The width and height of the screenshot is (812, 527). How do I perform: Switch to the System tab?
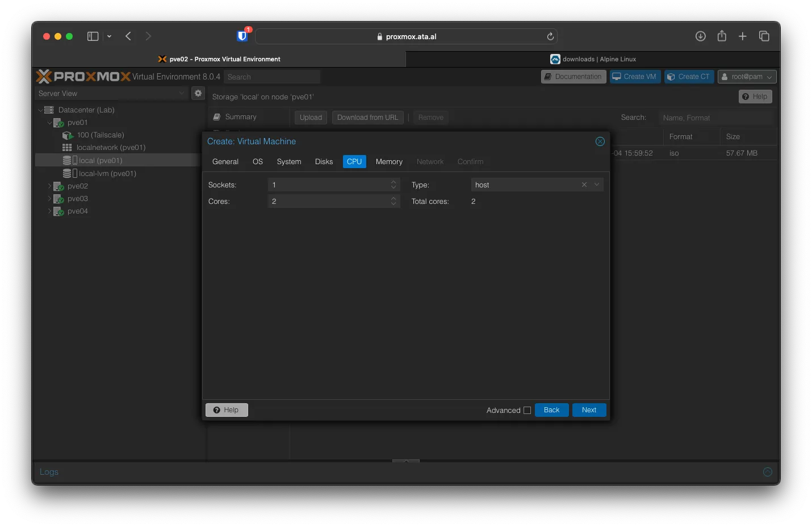point(289,162)
